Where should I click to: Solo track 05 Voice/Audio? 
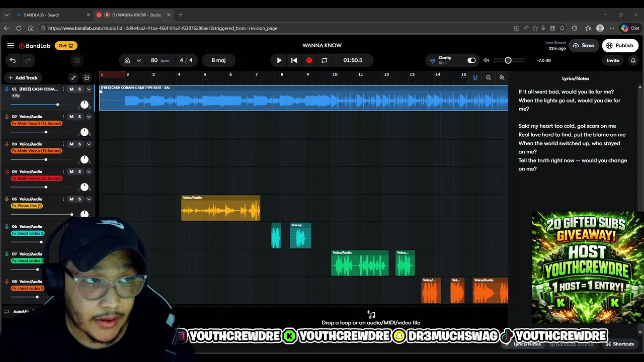[x=79, y=199]
